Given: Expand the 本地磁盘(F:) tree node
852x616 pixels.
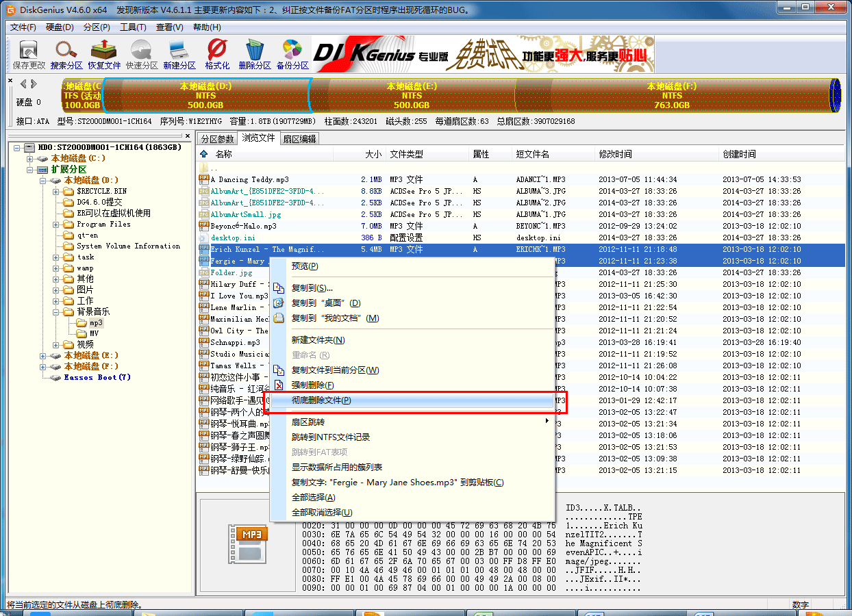Looking at the screenshot, I should pyautogui.click(x=42, y=366).
